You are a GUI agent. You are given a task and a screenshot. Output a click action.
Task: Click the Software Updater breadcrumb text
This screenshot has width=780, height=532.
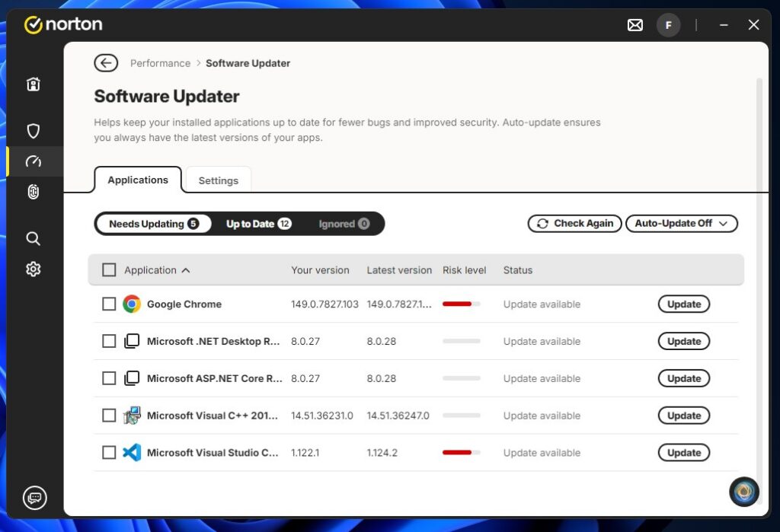click(248, 63)
